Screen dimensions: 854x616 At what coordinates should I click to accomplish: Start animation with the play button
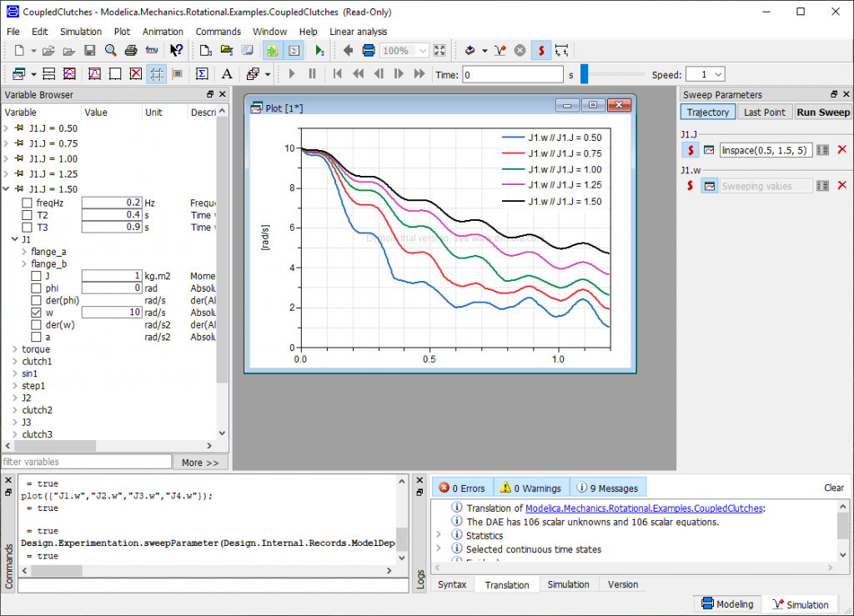pos(291,74)
